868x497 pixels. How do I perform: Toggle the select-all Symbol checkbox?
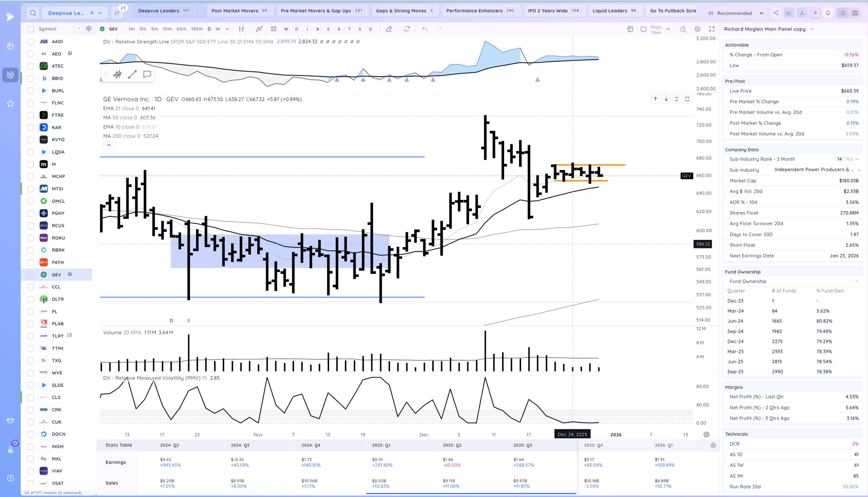(31, 29)
